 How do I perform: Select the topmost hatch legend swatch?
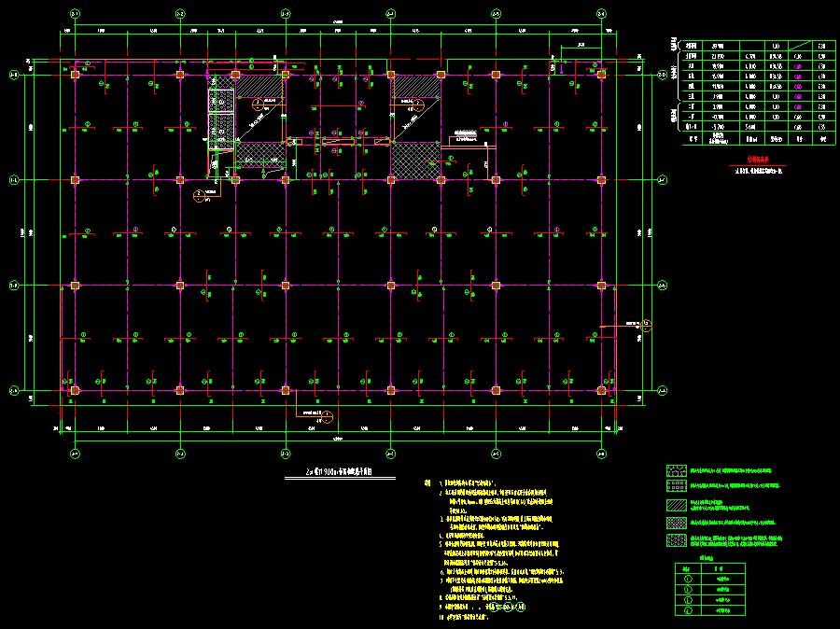pos(676,471)
